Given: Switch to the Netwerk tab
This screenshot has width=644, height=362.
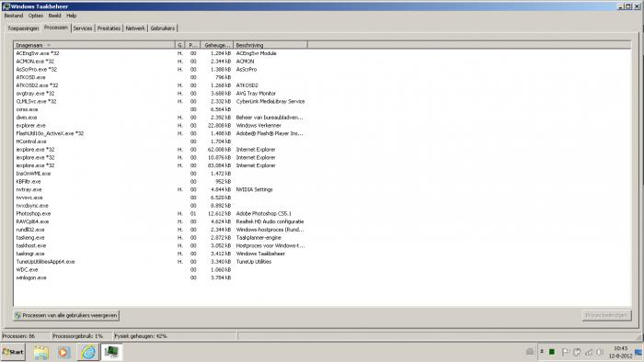Looking at the screenshot, I should point(135,28).
